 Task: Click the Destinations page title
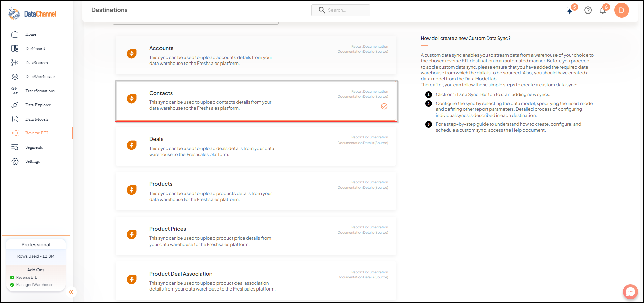coord(109,10)
